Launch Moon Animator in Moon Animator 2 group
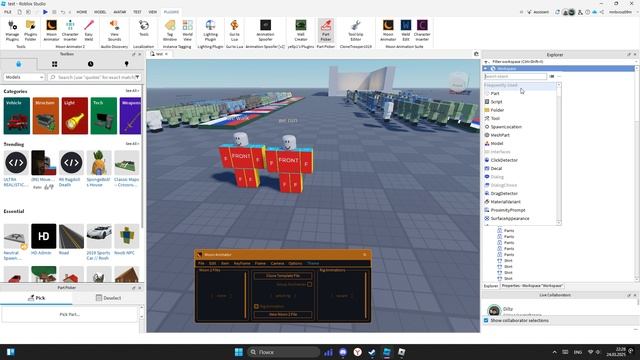 (51, 31)
